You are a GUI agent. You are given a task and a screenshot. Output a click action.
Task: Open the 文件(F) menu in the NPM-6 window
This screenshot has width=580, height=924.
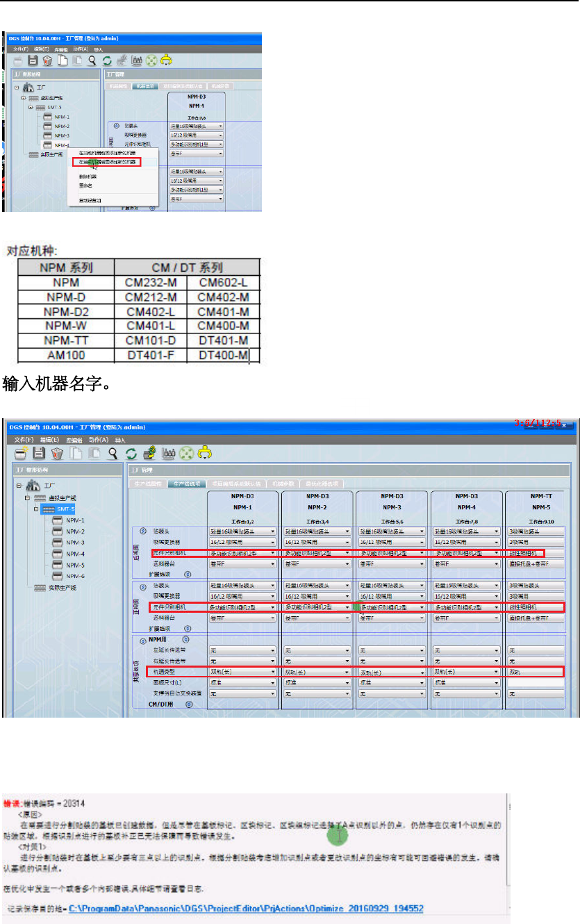24,439
